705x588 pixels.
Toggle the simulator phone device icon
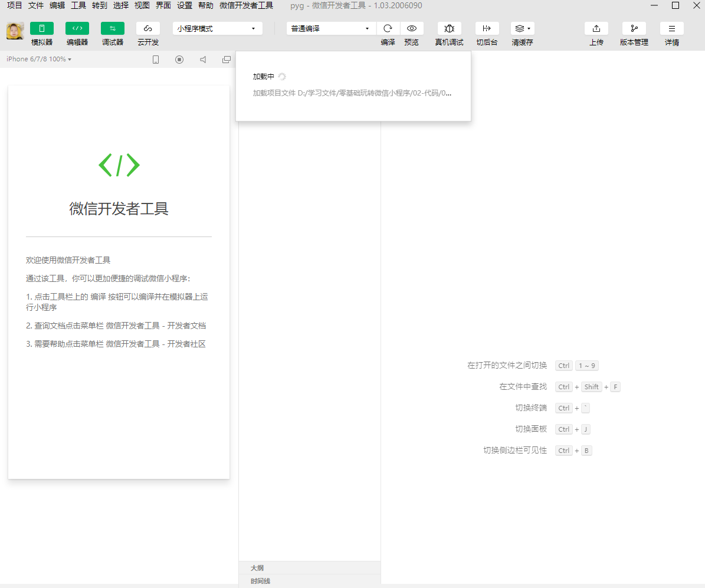click(x=156, y=60)
